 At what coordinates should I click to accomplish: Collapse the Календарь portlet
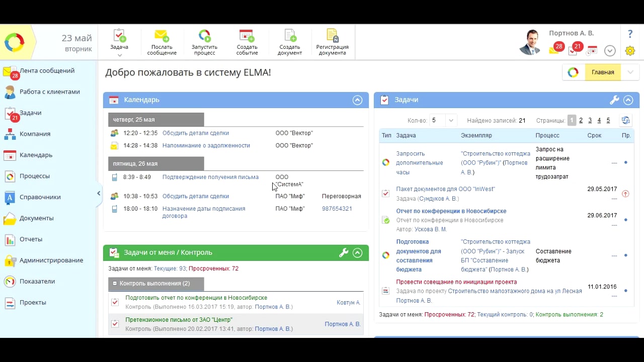[x=357, y=100]
